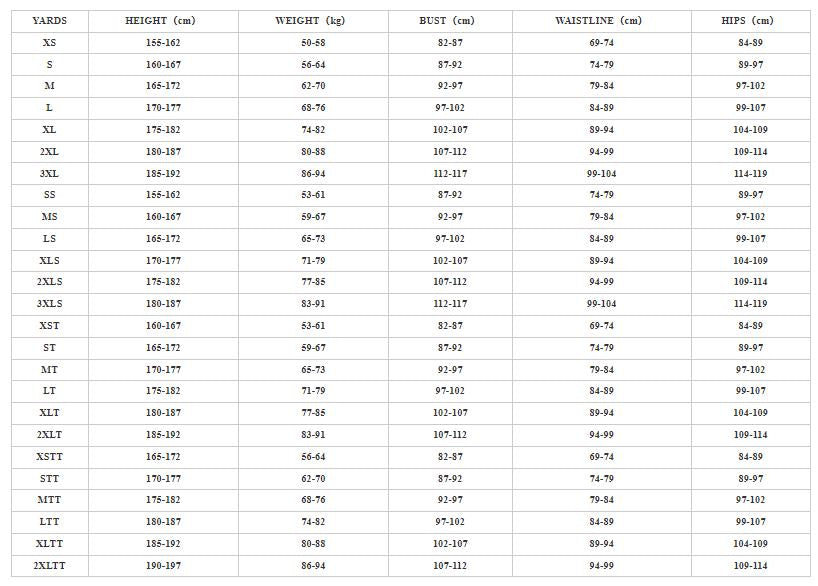Screen dimensions: 818x586
Task: Click hips value 84-89 in XS row
Action: [x=750, y=43]
